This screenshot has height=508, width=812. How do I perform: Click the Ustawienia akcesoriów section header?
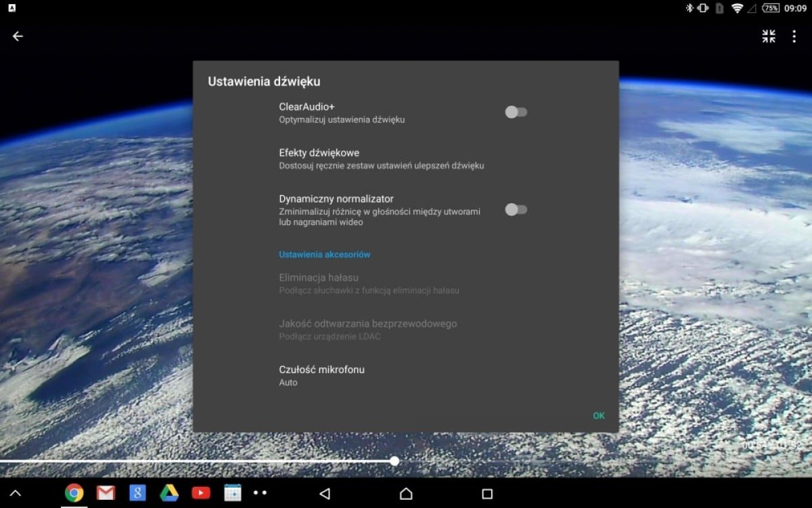point(325,255)
